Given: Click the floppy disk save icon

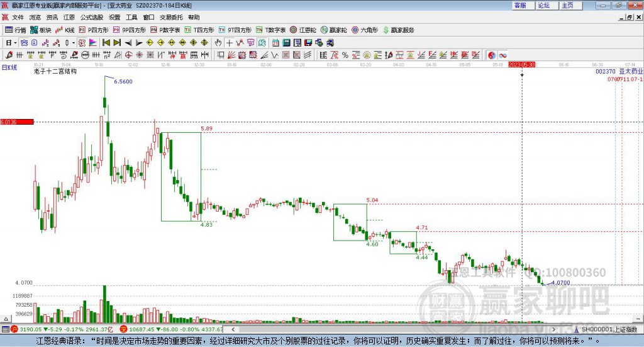Looking at the screenshot, I should point(308,43).
